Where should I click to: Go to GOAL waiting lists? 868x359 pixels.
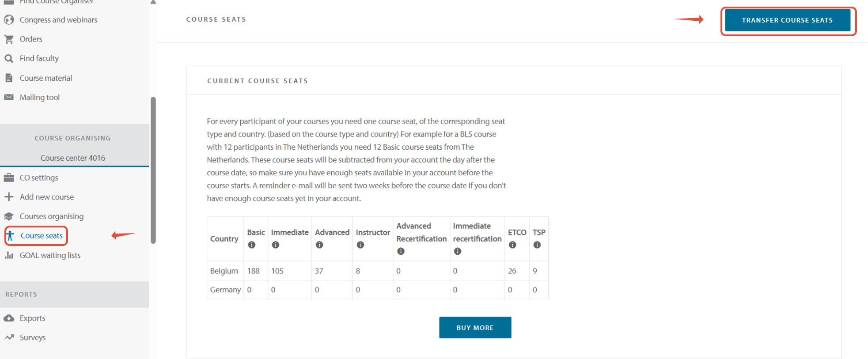pyautogui.click(x=50, y=255)
